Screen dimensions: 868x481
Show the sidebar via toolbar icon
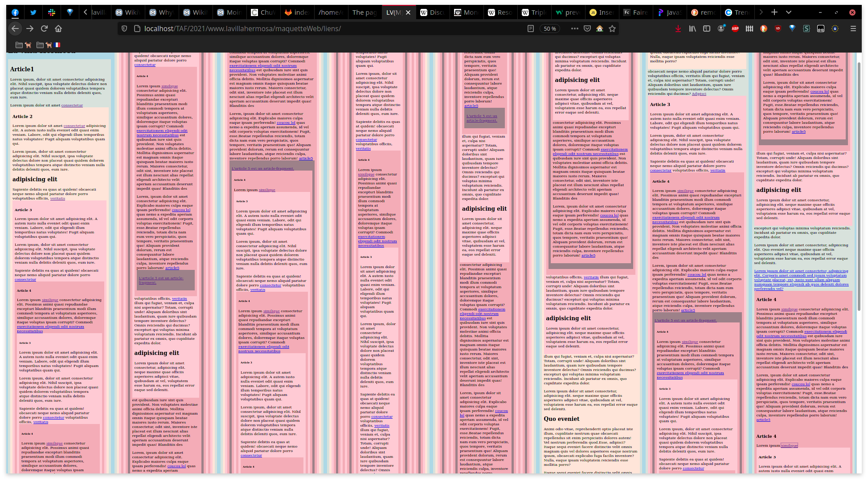pos(707,29)
